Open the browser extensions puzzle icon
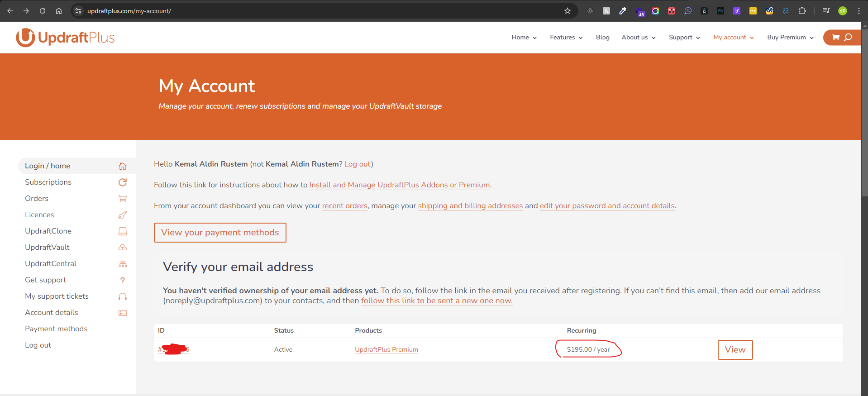 [802, 11]
